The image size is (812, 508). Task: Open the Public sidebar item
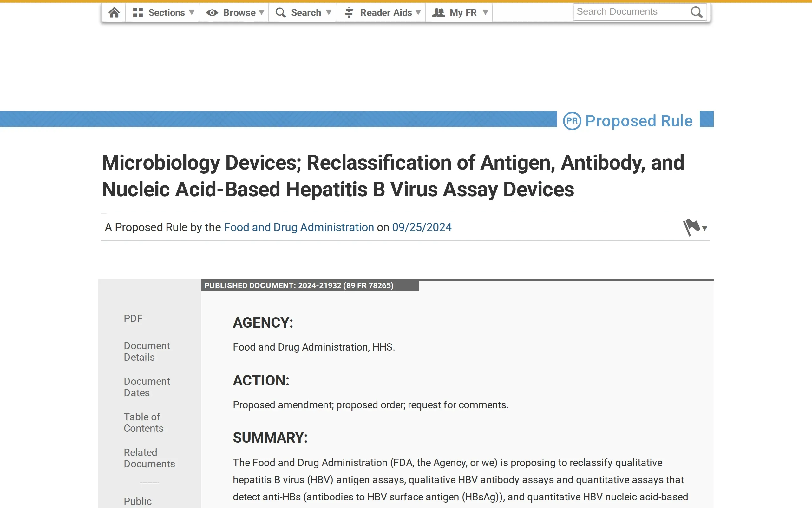(x=138, y=501)
